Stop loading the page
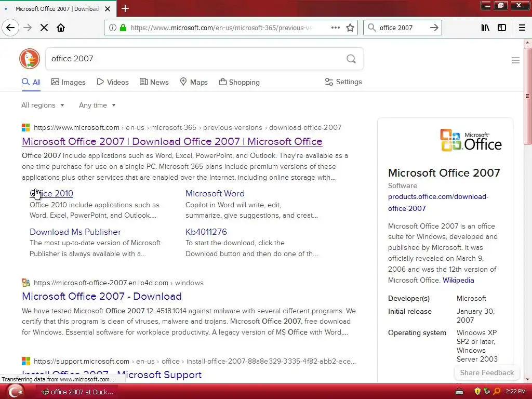Image resolution: width=532 pixels, height=399 pixels. point(44,28)
